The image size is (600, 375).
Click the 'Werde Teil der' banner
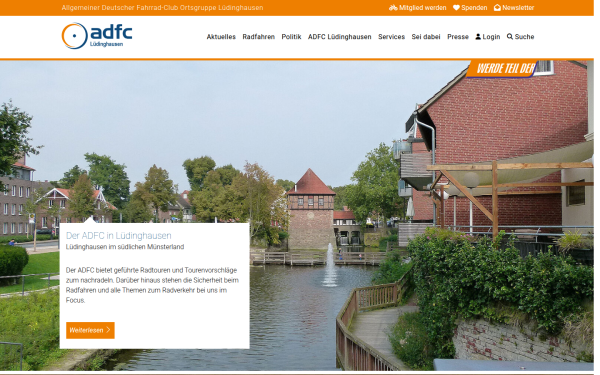point(503,68)
